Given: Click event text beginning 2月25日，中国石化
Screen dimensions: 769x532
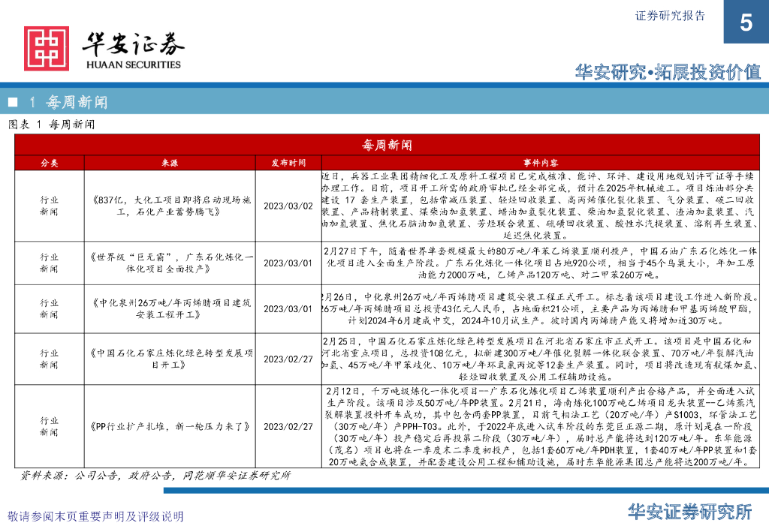Looking at the screenshot, I should coord(541,359).
